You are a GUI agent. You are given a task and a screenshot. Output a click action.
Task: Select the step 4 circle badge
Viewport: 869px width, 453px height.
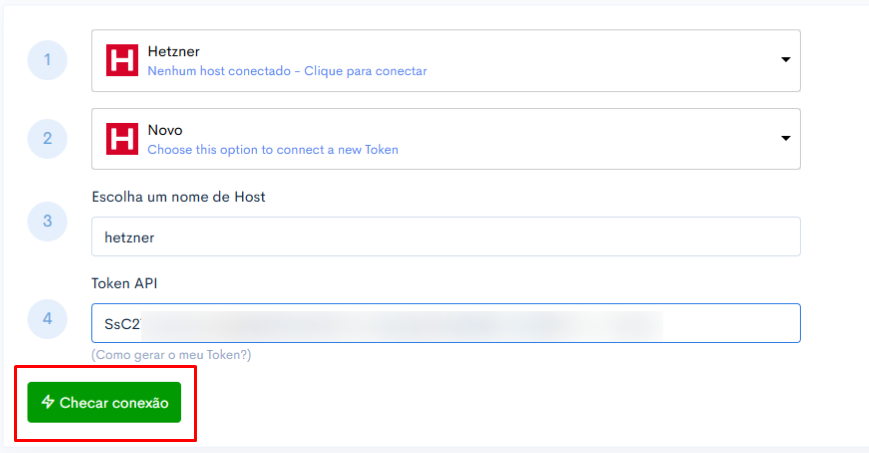coord(48,319)
